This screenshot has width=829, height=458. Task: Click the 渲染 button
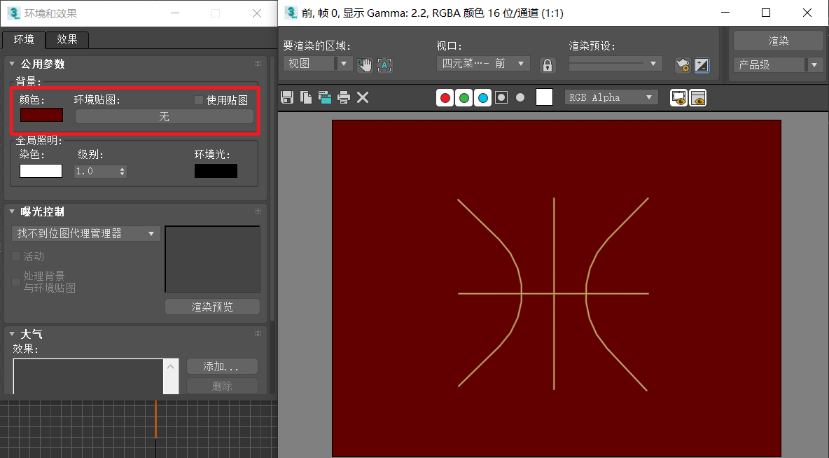[x=778, y=40]
